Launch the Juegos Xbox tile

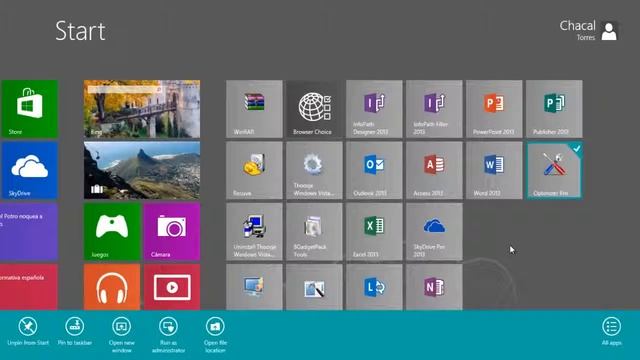point(112,231)
